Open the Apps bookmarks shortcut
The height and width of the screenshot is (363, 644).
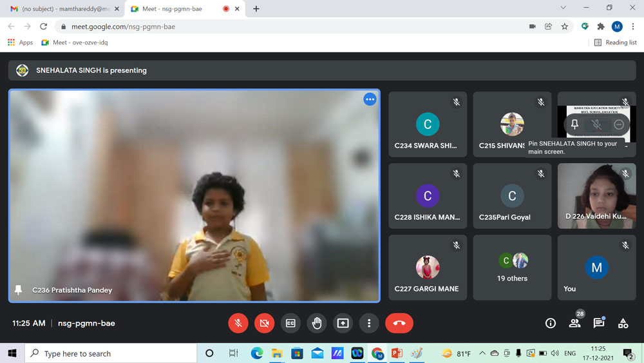[x=20, y=43]
